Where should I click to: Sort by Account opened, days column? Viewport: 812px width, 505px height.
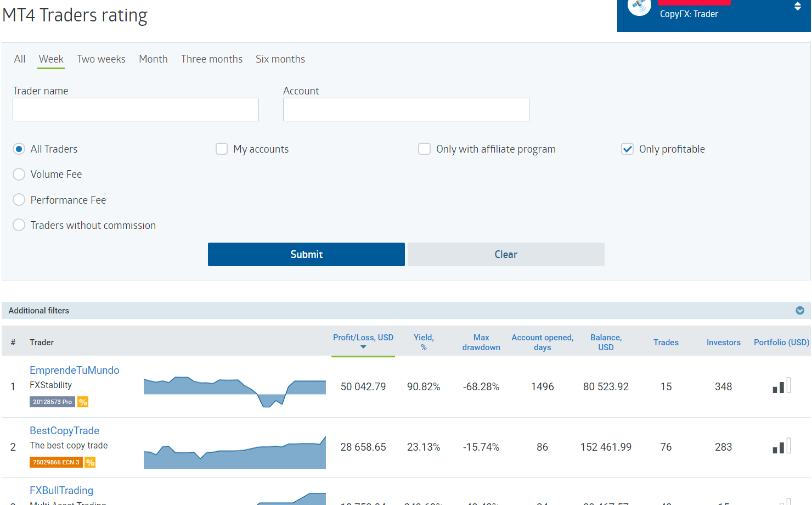543,343
